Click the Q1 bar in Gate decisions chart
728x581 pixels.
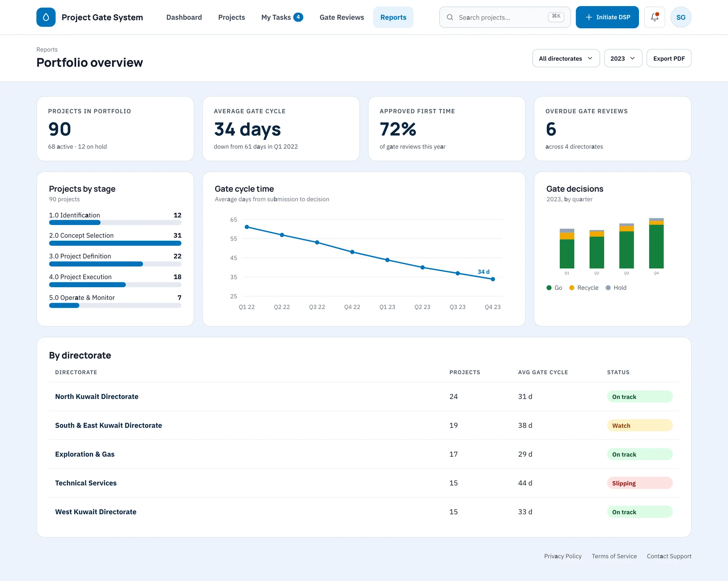[x=567, y=248]
